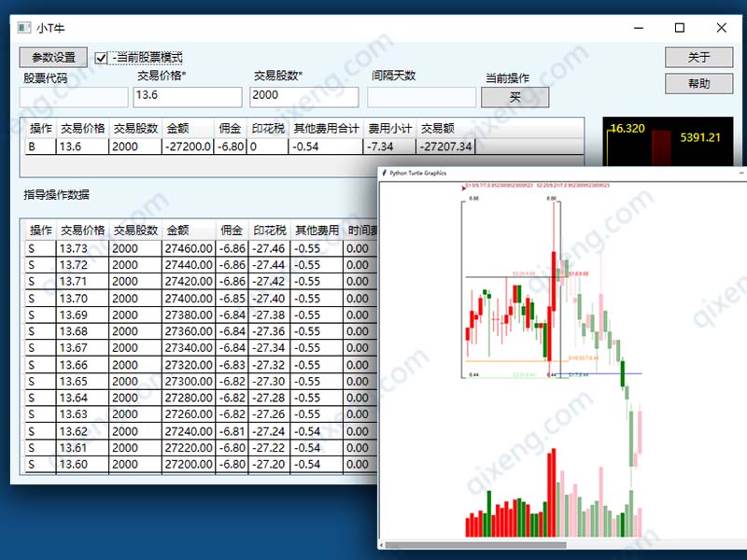Click the turtle cursor arrow in chart
The width and height of the screenshot is (747, 560).
pos(465,187)
